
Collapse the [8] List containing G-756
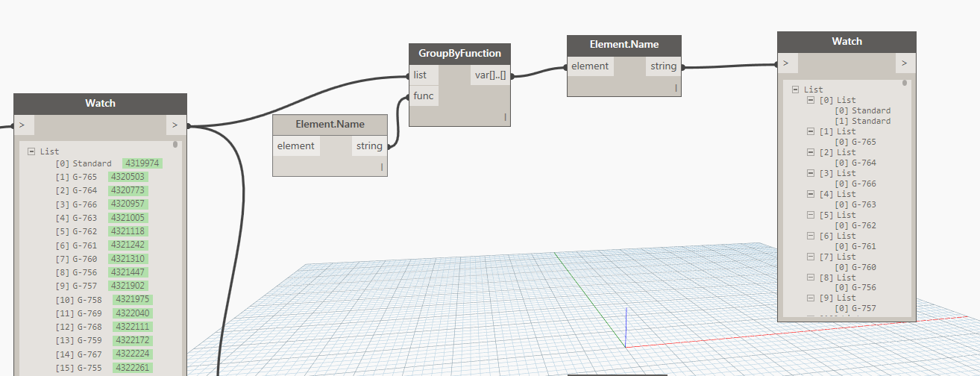811,278
